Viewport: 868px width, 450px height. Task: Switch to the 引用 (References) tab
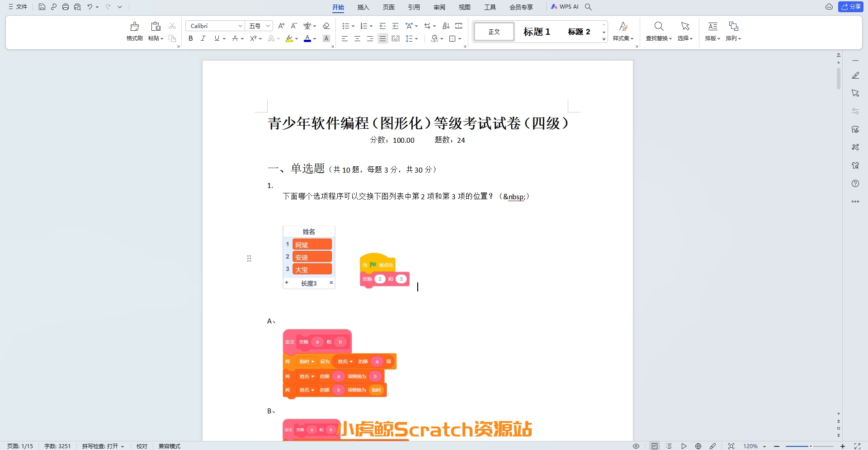pos(414,7)
